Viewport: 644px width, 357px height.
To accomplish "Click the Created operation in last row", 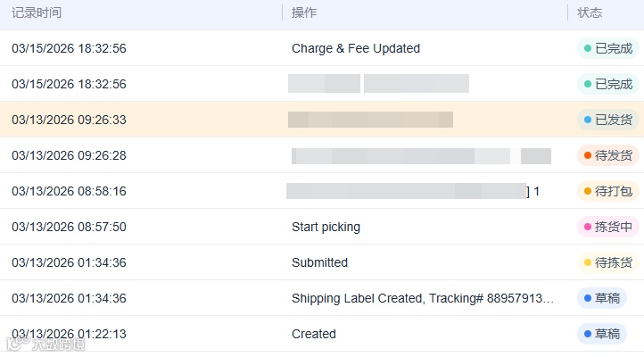I will point(314,334).
